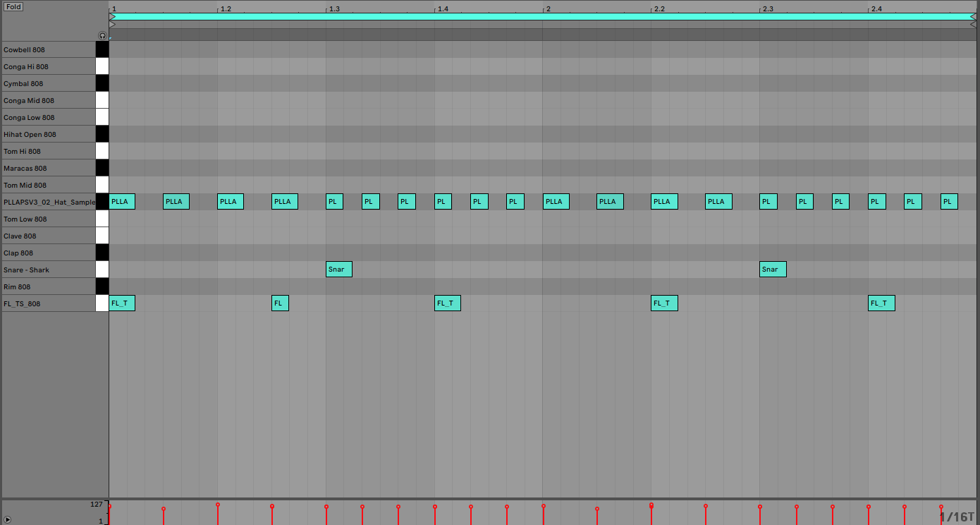Click the Clave 808 track name
The height and width of the screenshot is (525, 980).
(42, 236)
